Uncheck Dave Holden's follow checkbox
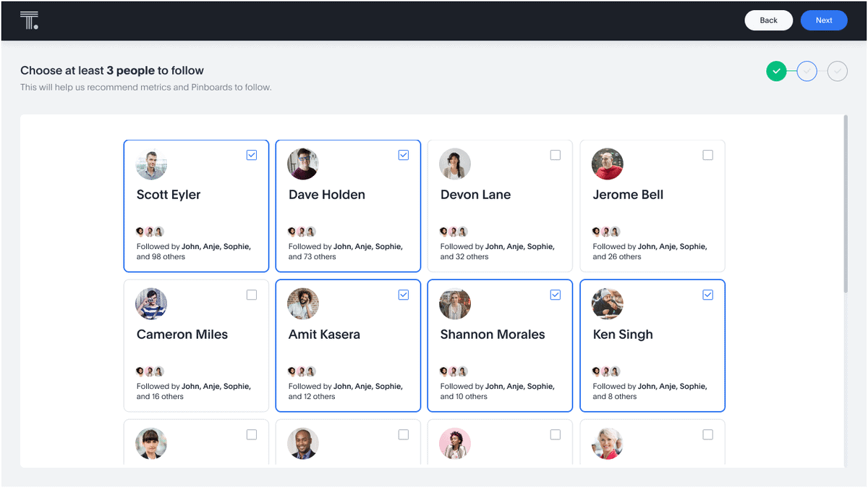Viewport: 868px width, 488px height. tap(404, 155)
